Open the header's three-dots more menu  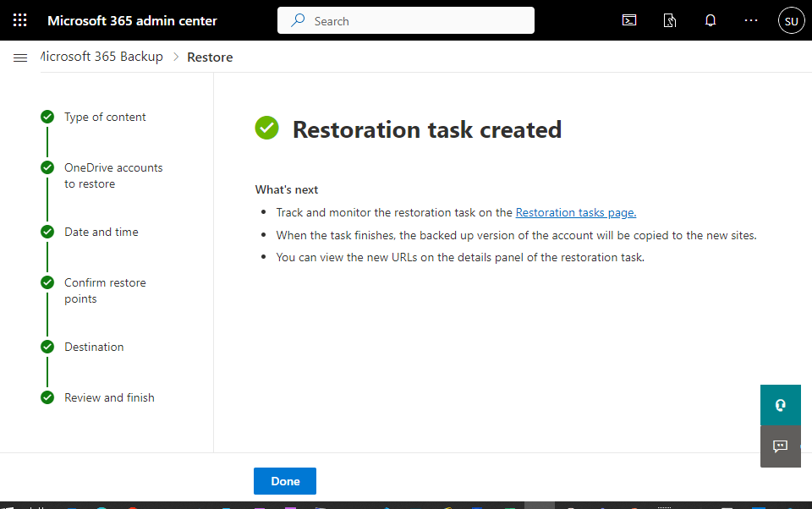tap(751, 20)
